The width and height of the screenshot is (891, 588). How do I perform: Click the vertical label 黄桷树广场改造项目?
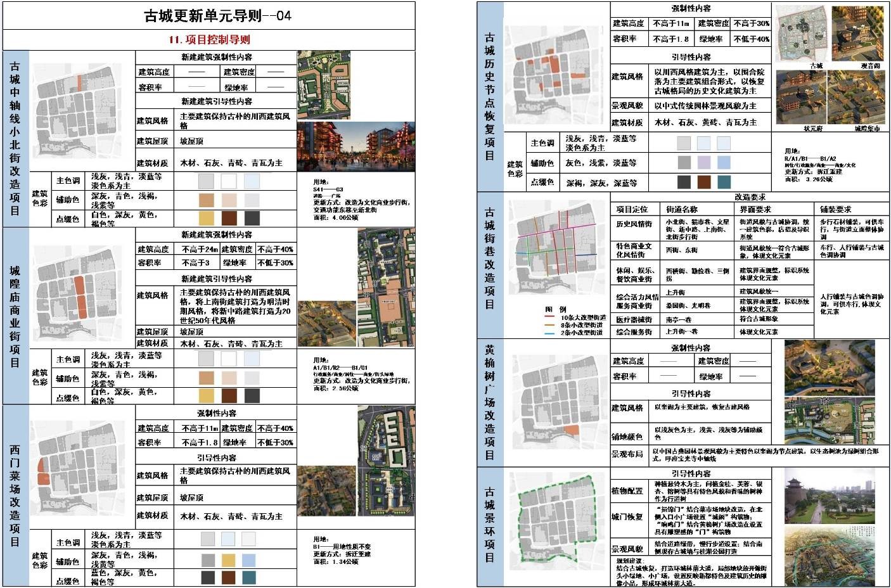pyautogui.click(x=489, y=402)
